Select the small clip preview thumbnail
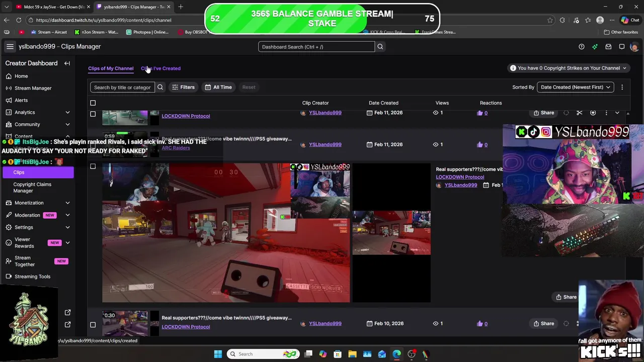The image size is (644, 362). (x=391, y=232)
